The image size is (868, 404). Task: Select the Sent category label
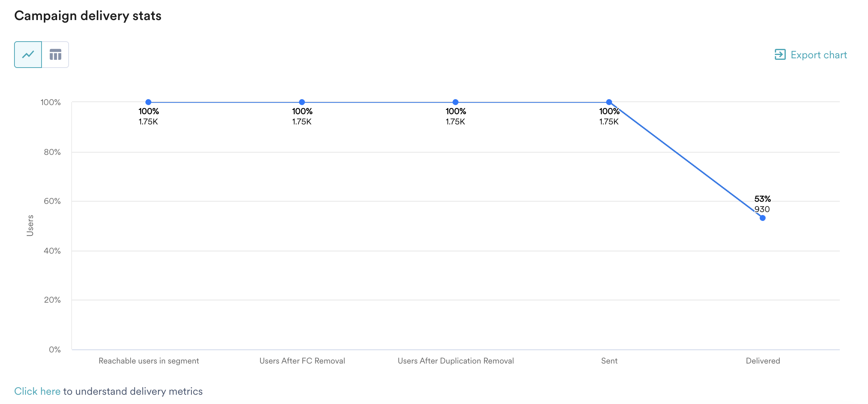pyautogui.click(x=609, y=361)
